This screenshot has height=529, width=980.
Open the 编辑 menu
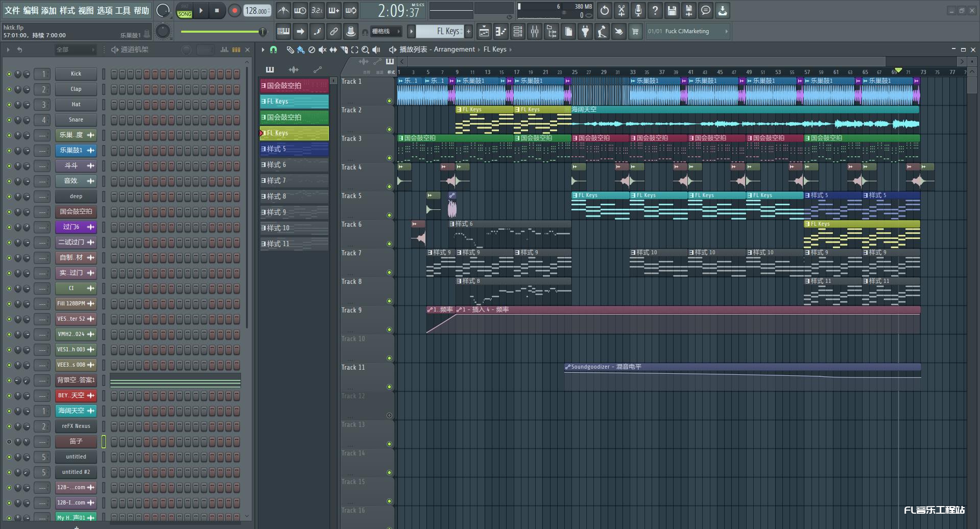pos(31,11)
